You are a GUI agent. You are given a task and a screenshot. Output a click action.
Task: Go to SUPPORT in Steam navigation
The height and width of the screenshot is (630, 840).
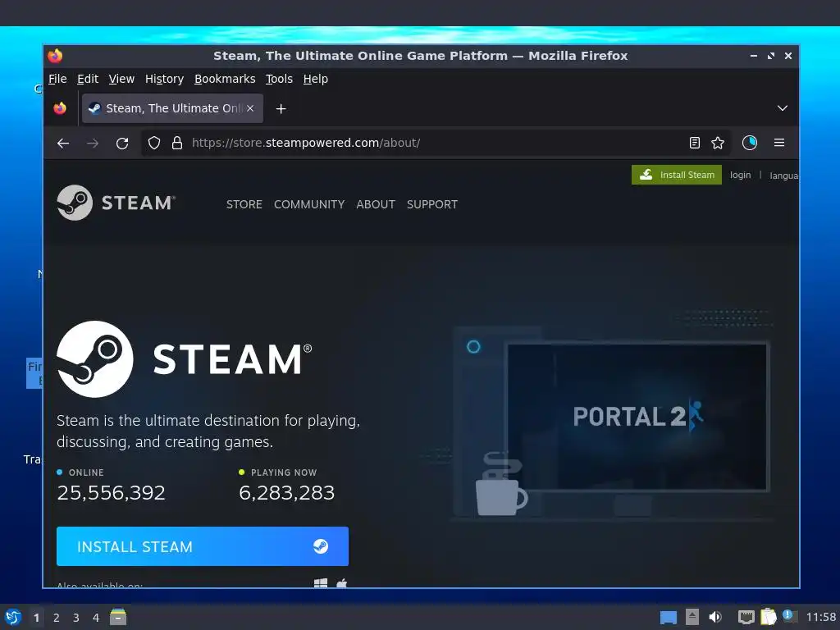coord(431,204)
